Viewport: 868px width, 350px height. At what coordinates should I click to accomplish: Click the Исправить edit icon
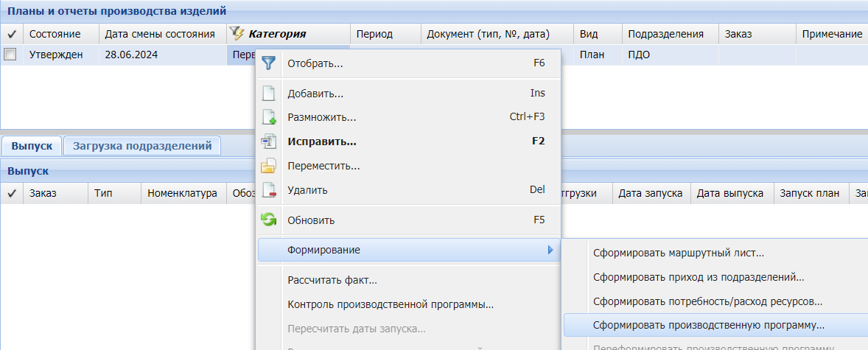point(269,141)
